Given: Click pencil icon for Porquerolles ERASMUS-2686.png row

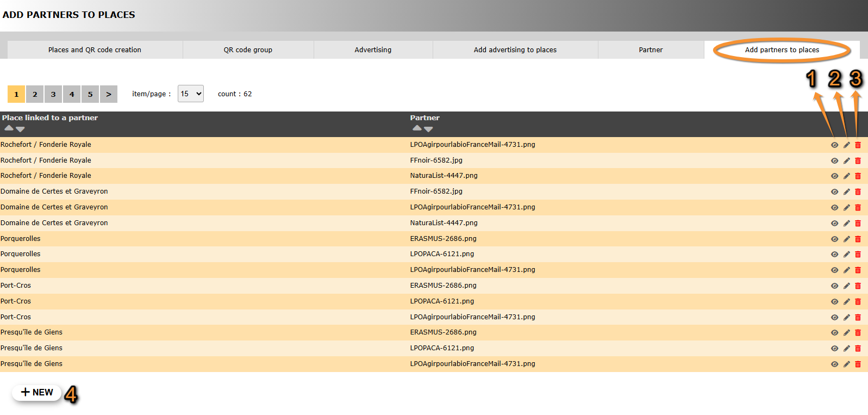Looking at the screenshot, I should coord(846,239).
